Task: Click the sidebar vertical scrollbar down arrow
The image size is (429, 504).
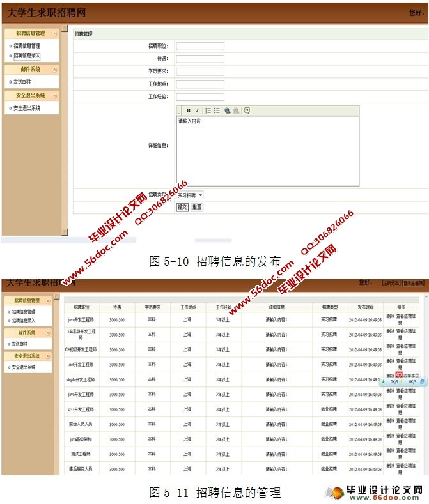Action: coord(65,232)
